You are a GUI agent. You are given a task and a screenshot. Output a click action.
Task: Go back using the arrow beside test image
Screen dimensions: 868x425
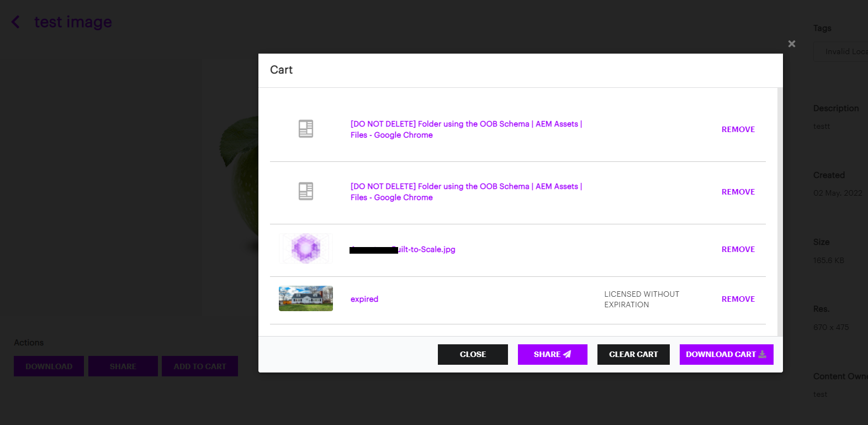[15, 22]
